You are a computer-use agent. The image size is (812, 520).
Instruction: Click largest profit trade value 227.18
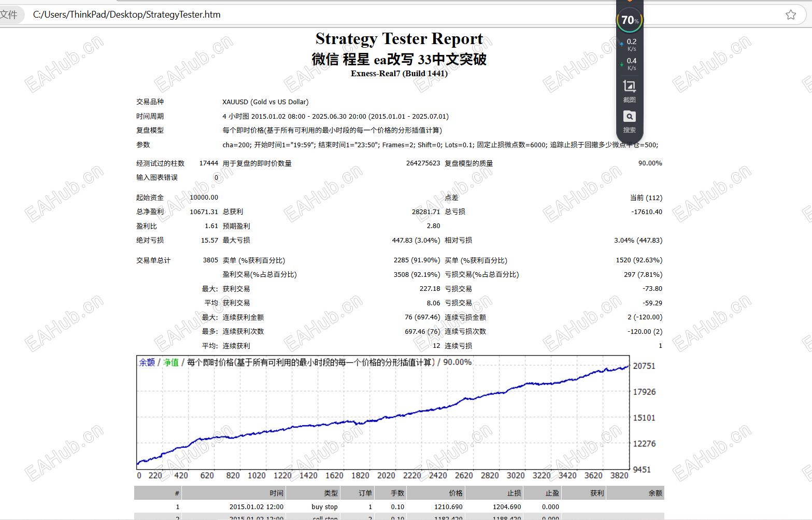click(430, 289)
